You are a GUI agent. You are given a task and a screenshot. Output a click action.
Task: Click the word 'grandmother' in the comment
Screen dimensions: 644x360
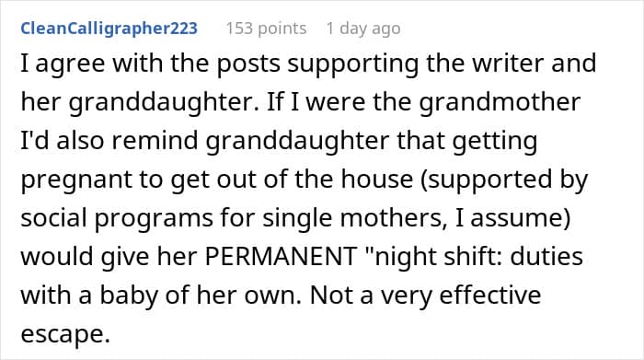point(500,102)
